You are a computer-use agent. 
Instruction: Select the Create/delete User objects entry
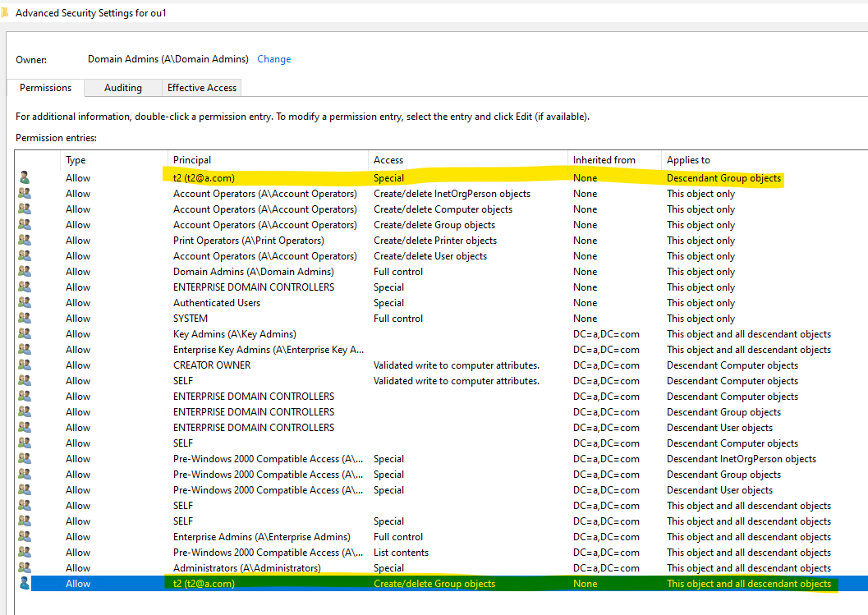pos(442,255)
